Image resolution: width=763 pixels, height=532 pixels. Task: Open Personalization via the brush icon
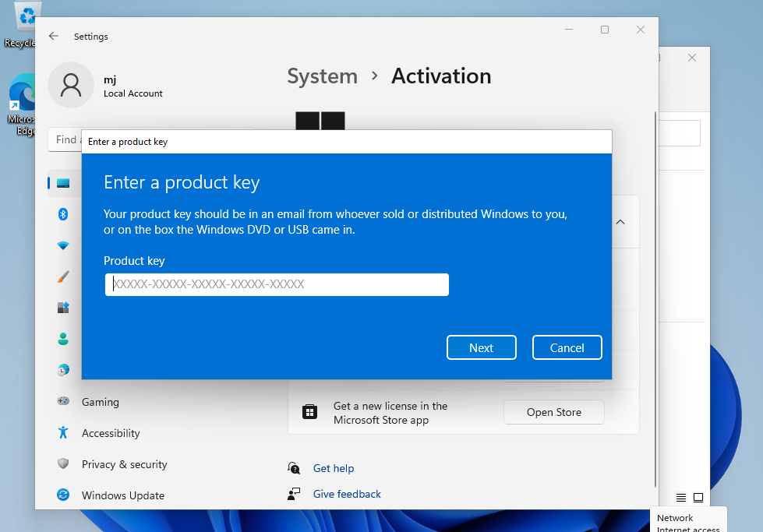pos(63,277)
